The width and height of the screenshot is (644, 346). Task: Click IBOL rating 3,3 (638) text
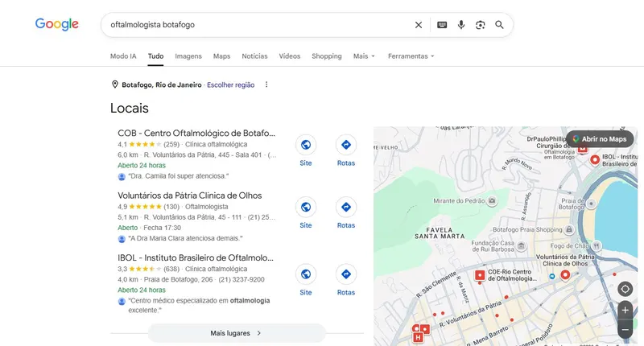[149, 270]
